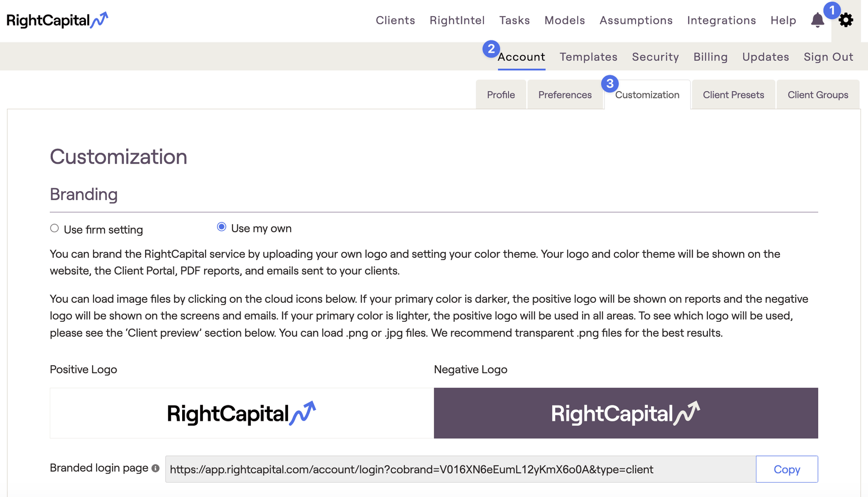Image resolution: width=868 pixels, height=497 pixels.
Task: Click the 'Positive Logo' label
Action: point(83,369)
